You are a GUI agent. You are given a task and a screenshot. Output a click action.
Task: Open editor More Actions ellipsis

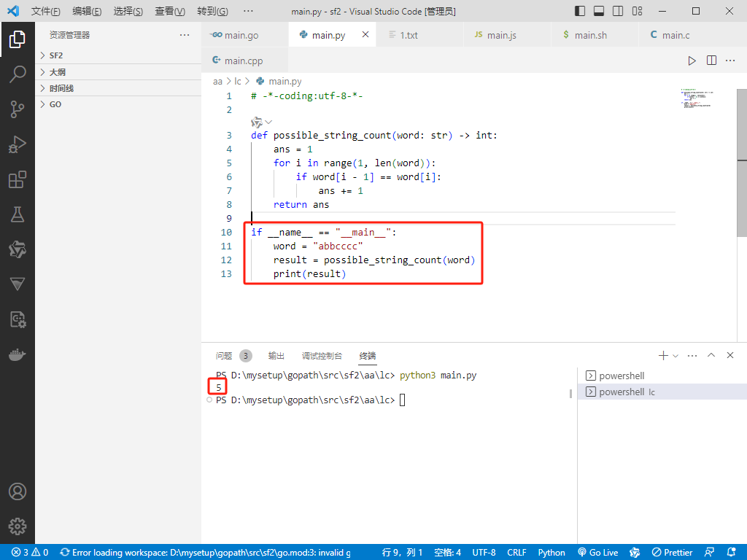click(730, 61)
